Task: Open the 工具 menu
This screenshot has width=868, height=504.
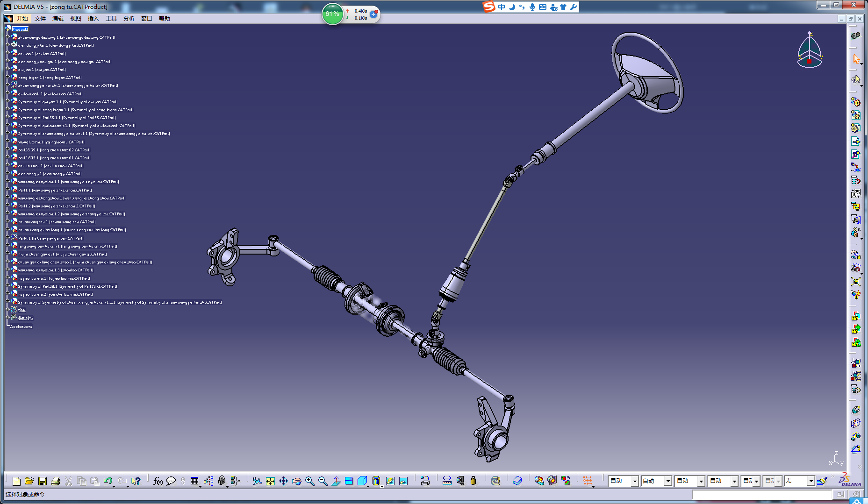Action: 111,18
